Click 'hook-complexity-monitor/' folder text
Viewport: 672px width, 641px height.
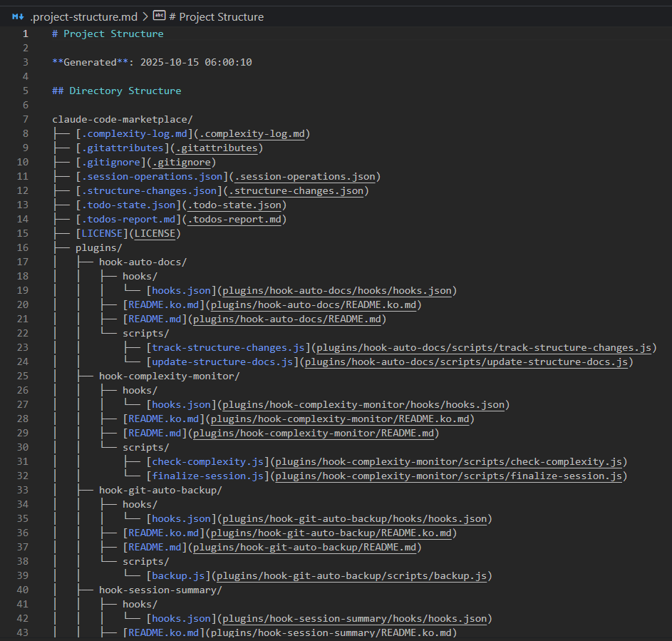[170, 376]
